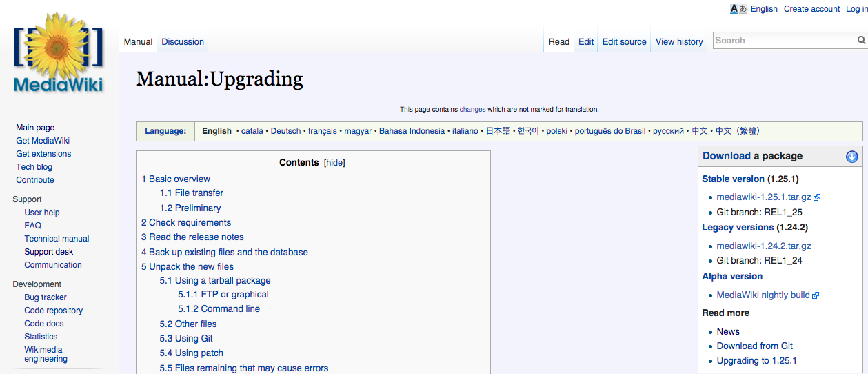The height and width of the screenshot is (374, 868).
Task: Open Technical manual link
Action: coord(57,239)
